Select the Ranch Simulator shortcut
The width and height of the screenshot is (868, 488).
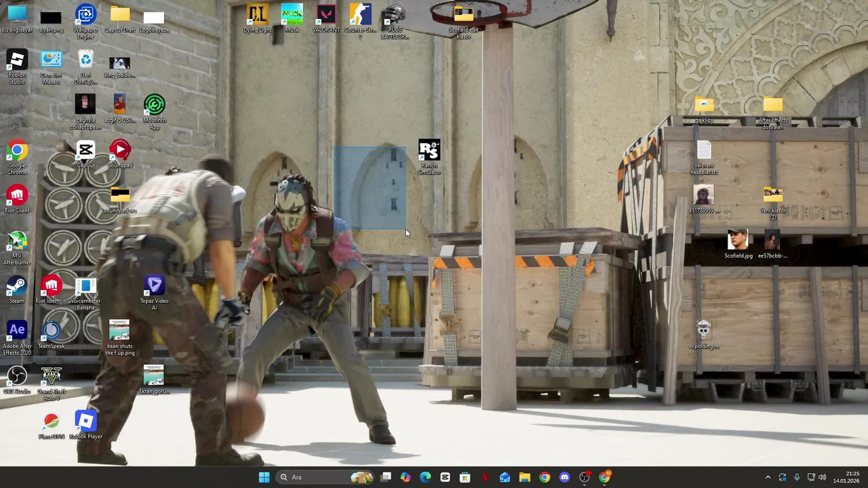(x=429, y=157)
